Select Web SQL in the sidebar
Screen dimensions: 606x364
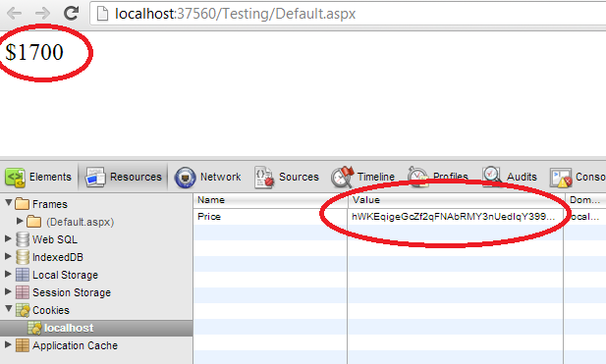pyautogui.click(x=55, y=239)
